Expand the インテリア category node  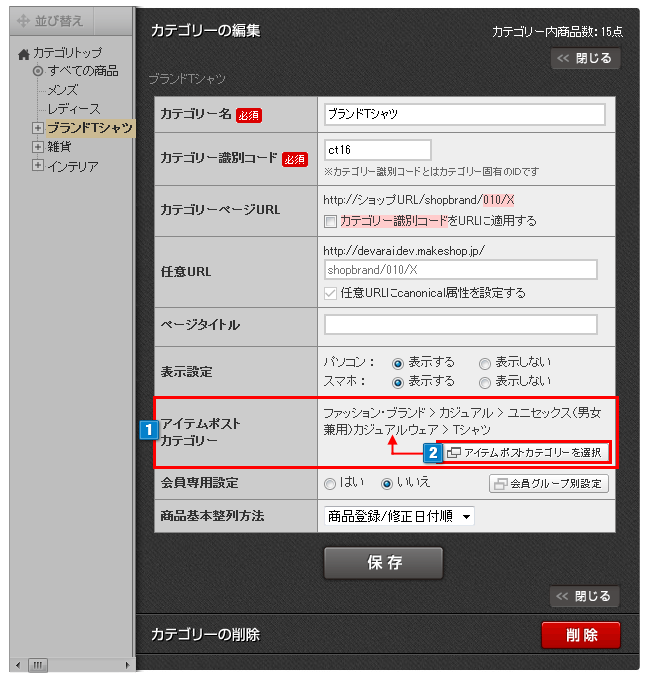[x=38, y=166]
